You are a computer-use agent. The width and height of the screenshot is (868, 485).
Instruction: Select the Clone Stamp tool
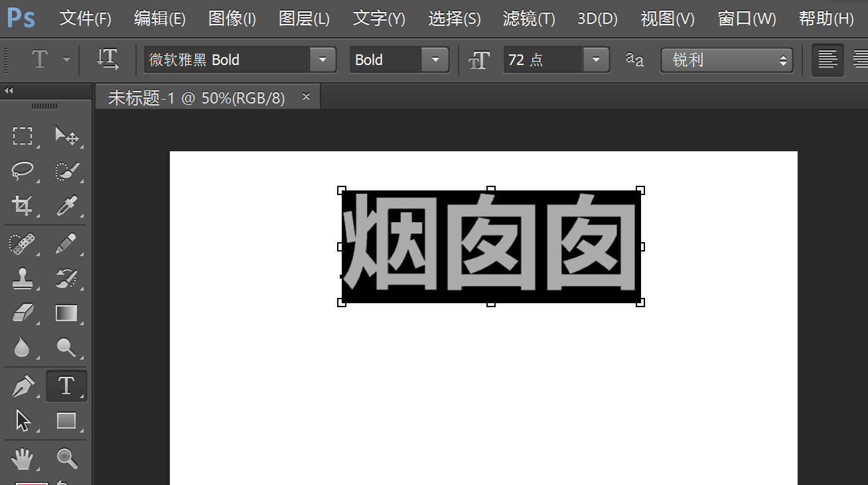[23, 278]
